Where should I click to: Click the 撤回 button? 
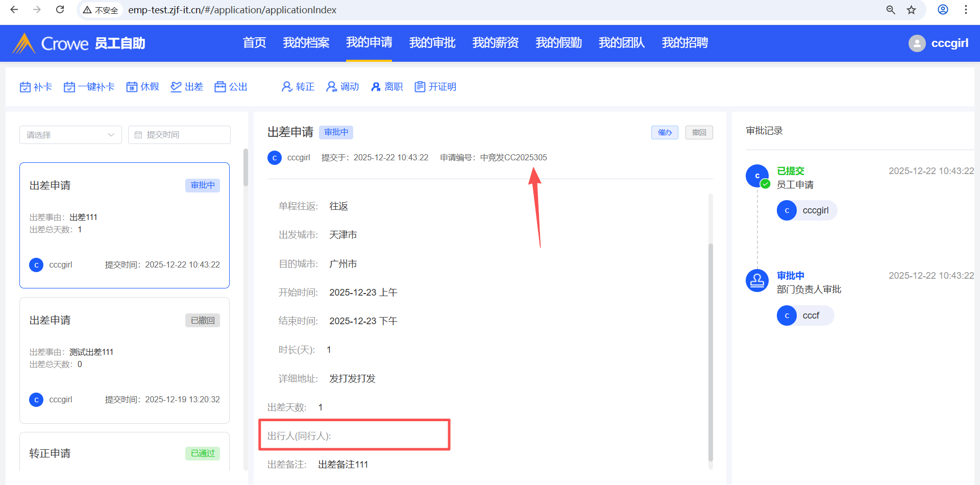tap(699, 132)
